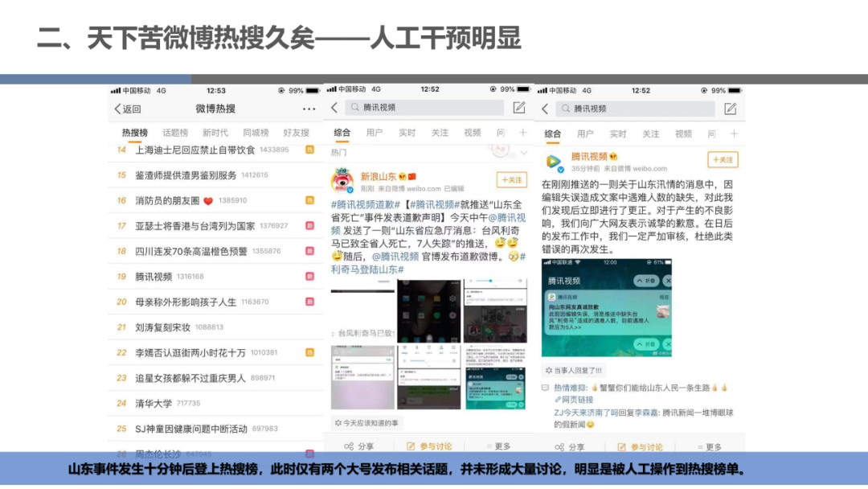Open the three-dot menu in 微博热搜 header
868x489 pixels.
pos(309,109)
